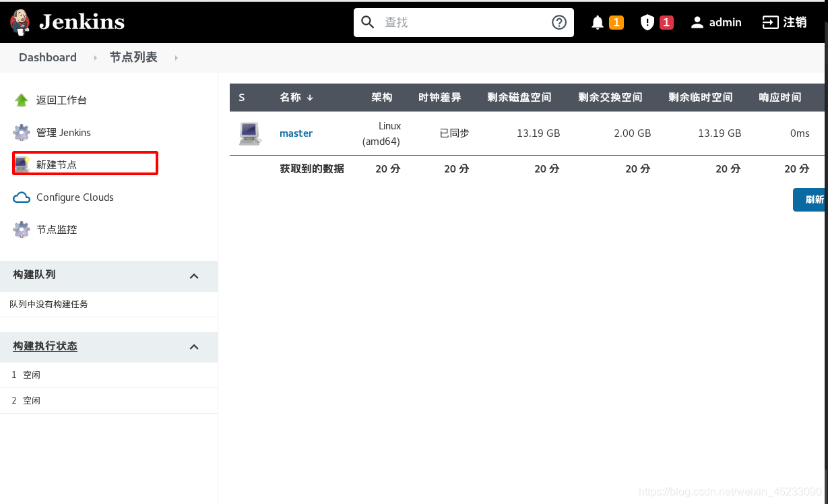Click 0ms response time cell
The width and height of the screenshot is (828, 504).
800,133
